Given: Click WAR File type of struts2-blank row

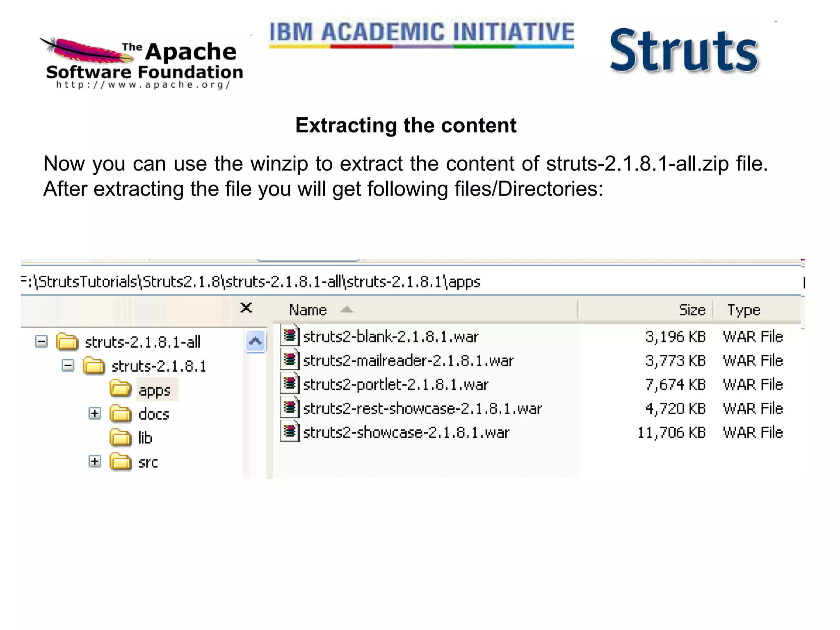Looking at the screenshot, I should [x=753, y=336].
